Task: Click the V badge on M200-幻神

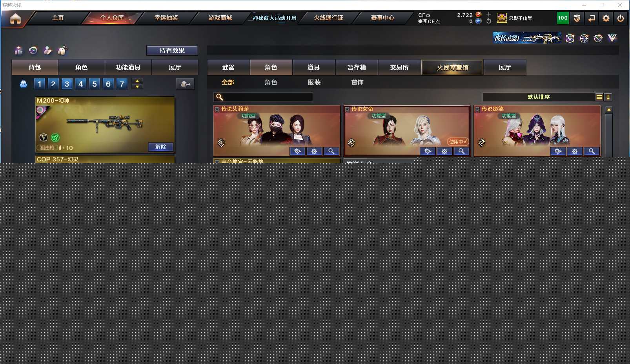Action: coord(44,137)
